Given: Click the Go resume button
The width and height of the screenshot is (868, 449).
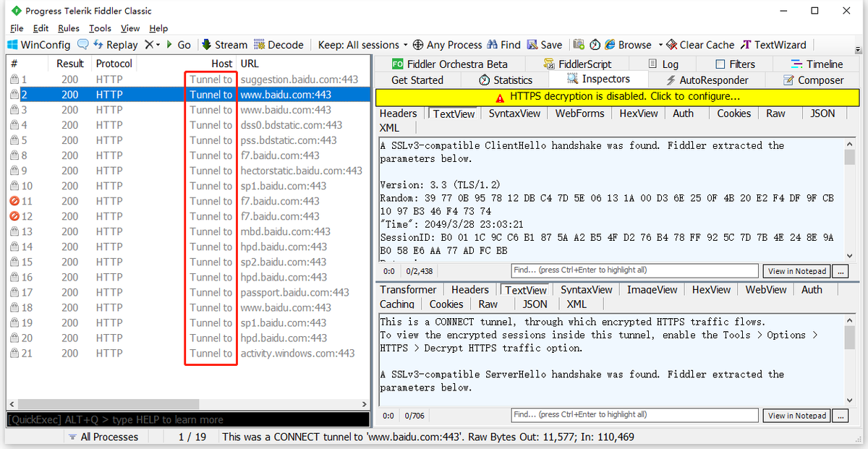Looking at the screenshot, I should 179,45.
